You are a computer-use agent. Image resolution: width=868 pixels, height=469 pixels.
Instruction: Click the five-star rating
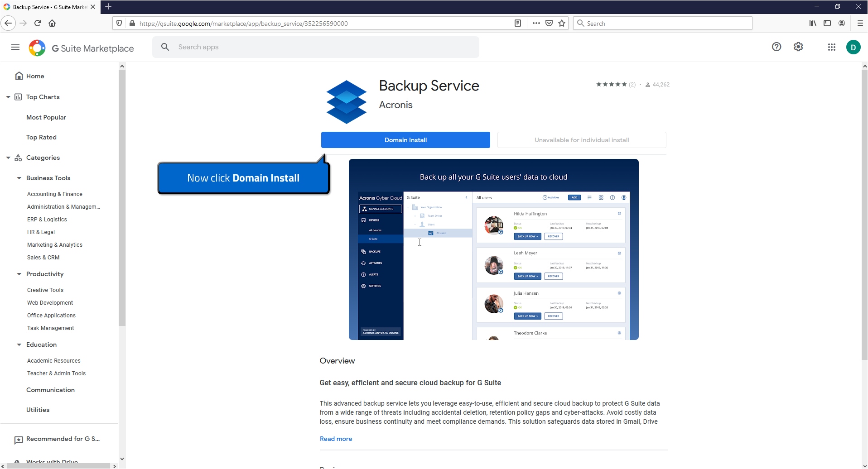point(612,84)
